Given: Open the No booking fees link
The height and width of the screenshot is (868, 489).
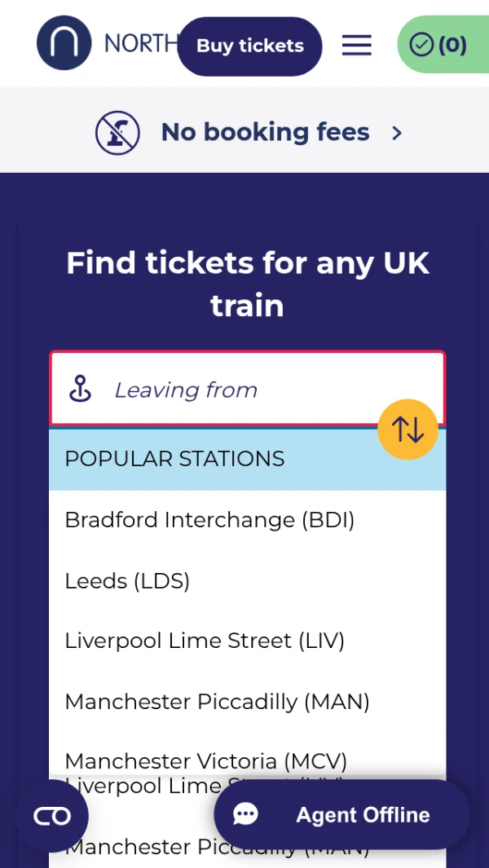Looking at the screenshot, I should pyautogui.click(x=265, y=132).
